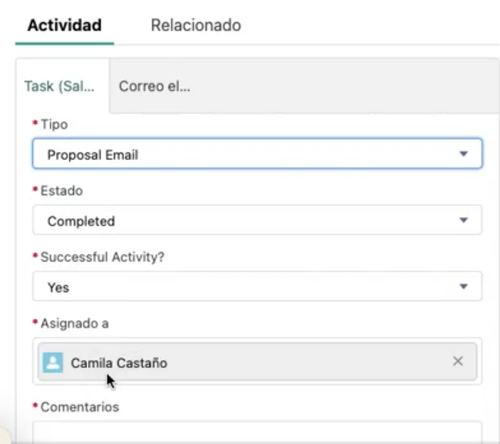The image size is (500, 444).
Task: Click the Tipo field label
Action: 54,124
